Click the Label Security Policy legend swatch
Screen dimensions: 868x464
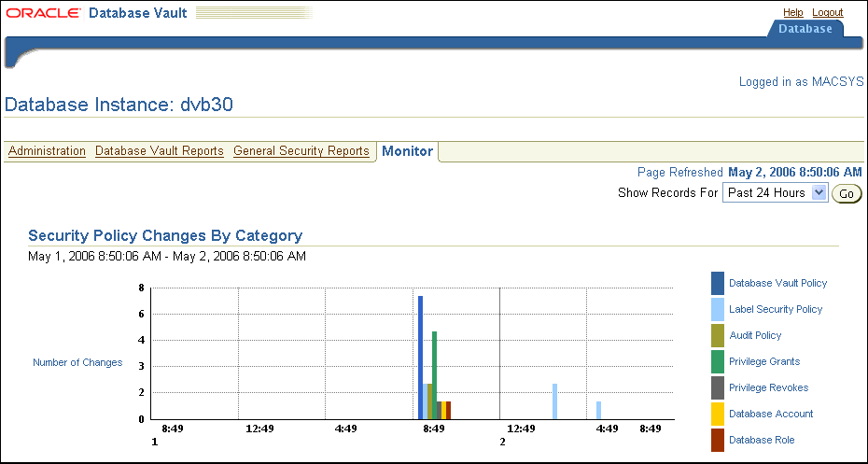[717, 309]
